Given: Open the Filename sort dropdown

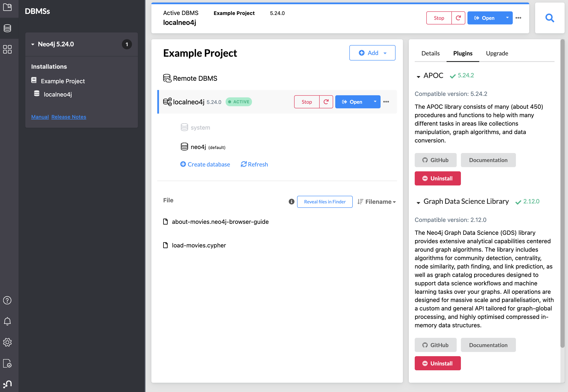Looking at the screenshot, I should coord(380,202).
